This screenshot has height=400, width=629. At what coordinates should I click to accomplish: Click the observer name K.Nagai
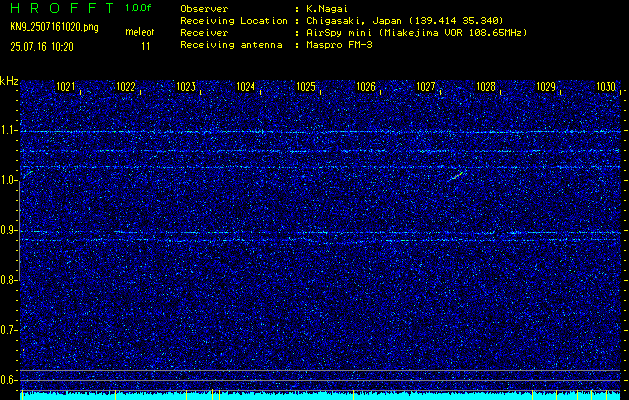tap(327, 8)
